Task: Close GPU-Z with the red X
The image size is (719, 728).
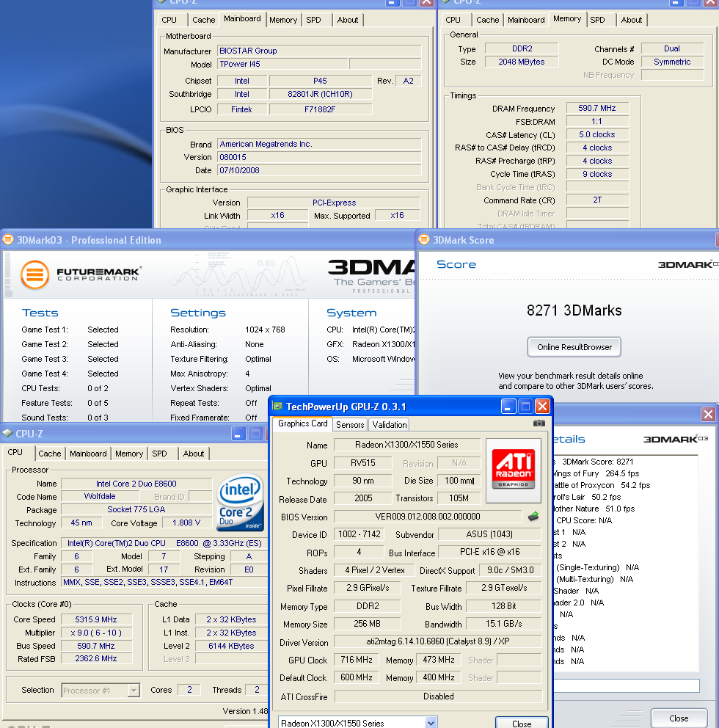Action: click(542, 407)
